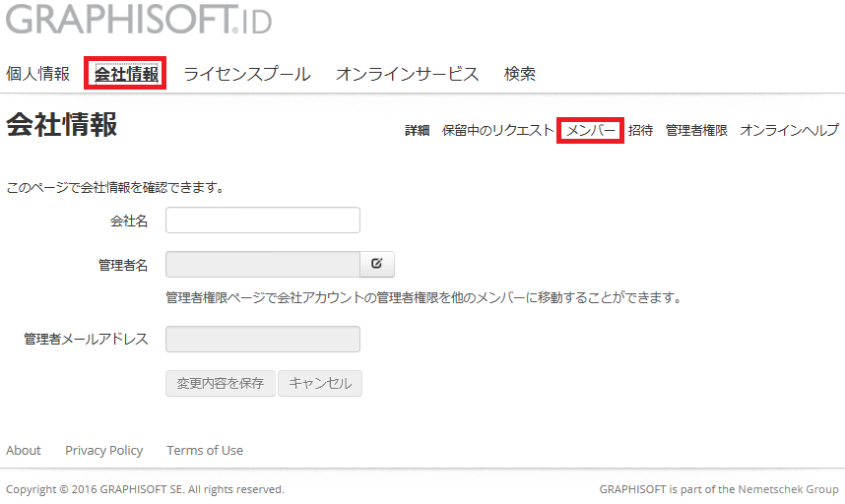Screen dimensions: 845x504
Task: Click the GRAPHISOFT ID logo
Action: click(x=138, y=20)
